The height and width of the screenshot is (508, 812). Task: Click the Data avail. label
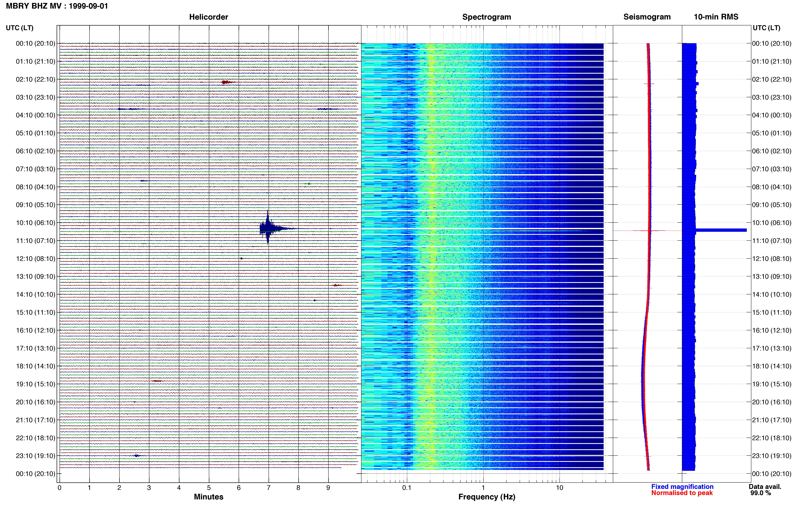pyautogui.click(x=765, y=486)
